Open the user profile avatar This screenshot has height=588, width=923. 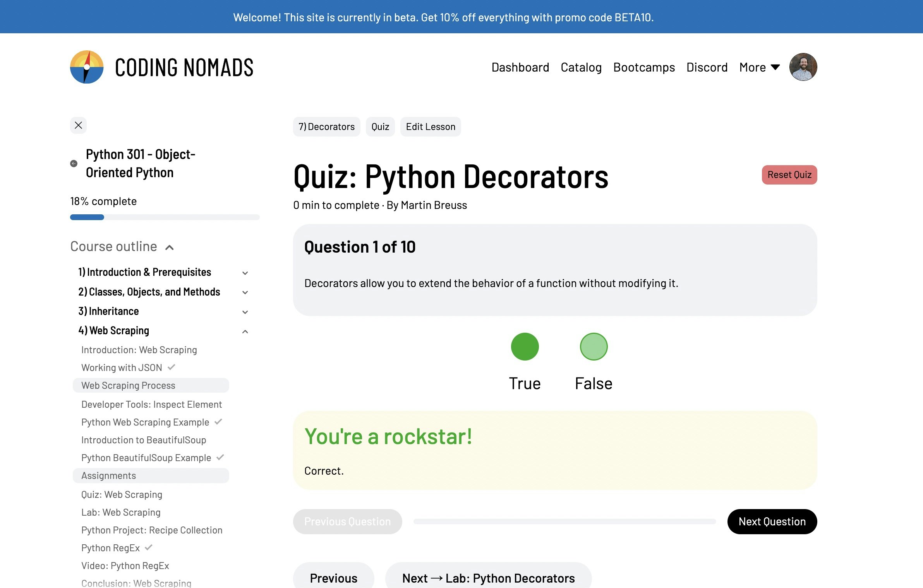pyautogui.click(x=803, y=67)
